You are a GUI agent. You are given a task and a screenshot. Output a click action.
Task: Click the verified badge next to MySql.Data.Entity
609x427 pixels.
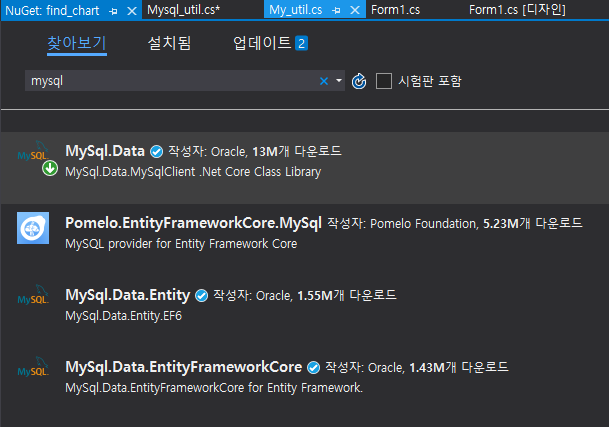pyautogui.click(x=202, y=296)
